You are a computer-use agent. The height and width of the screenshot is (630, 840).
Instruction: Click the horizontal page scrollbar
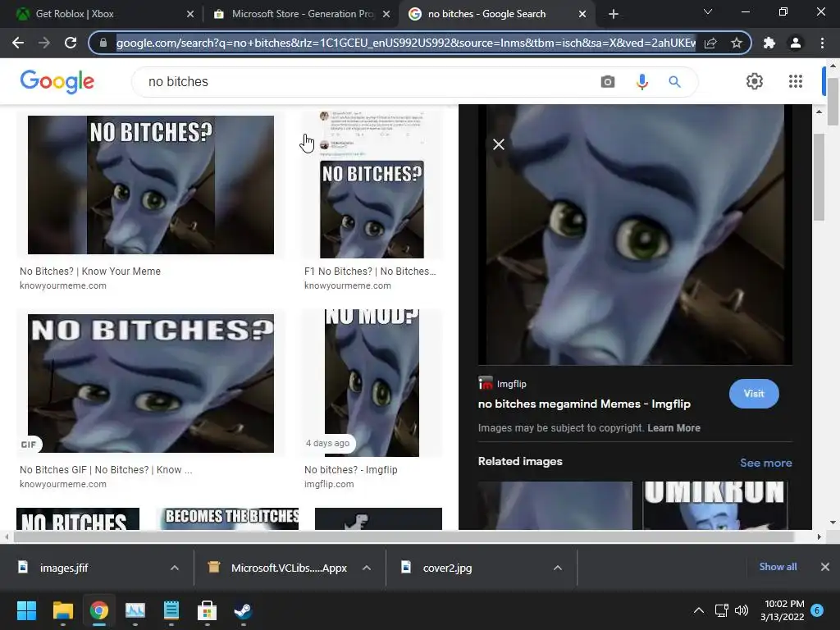tap(403, 536)
